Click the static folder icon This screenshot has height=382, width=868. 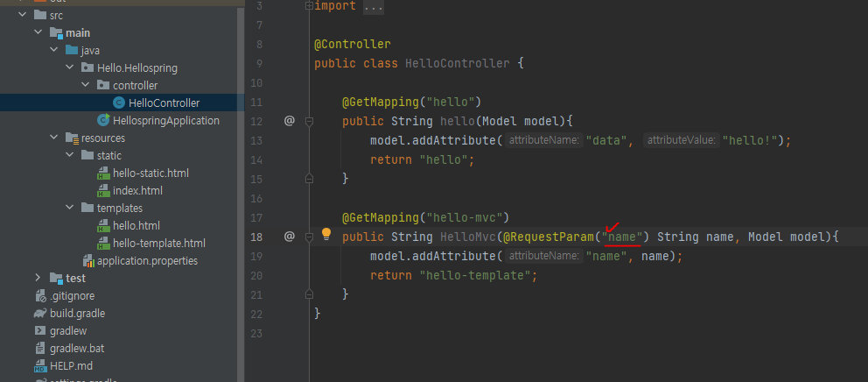(87, 155)
